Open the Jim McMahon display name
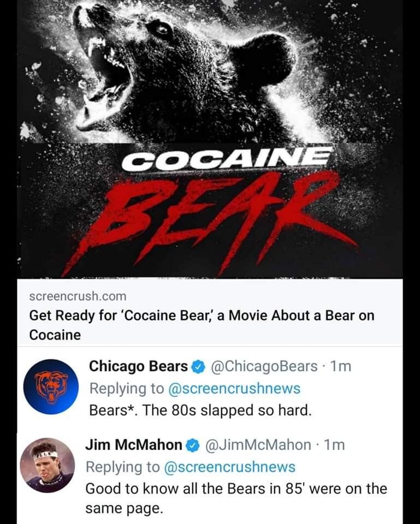Viewport: 420px width, 524px height. [x=133, y=445]
